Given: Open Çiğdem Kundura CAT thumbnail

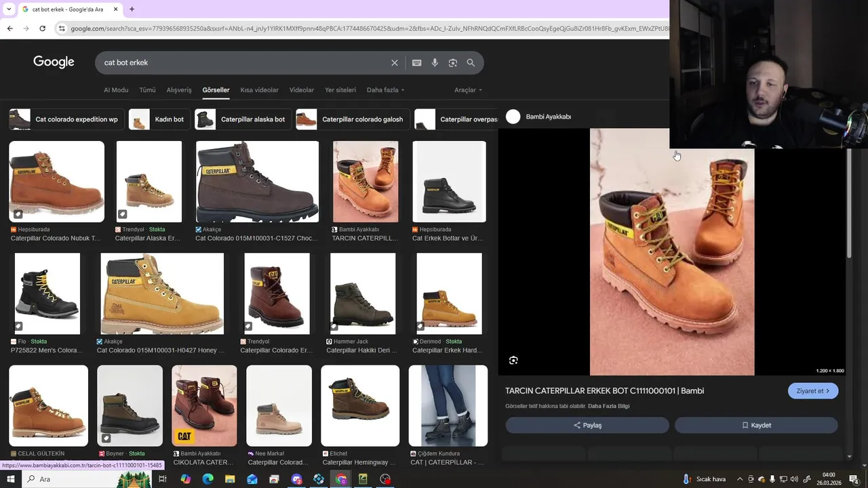Looking at the screenshot, I should [448, 406].
